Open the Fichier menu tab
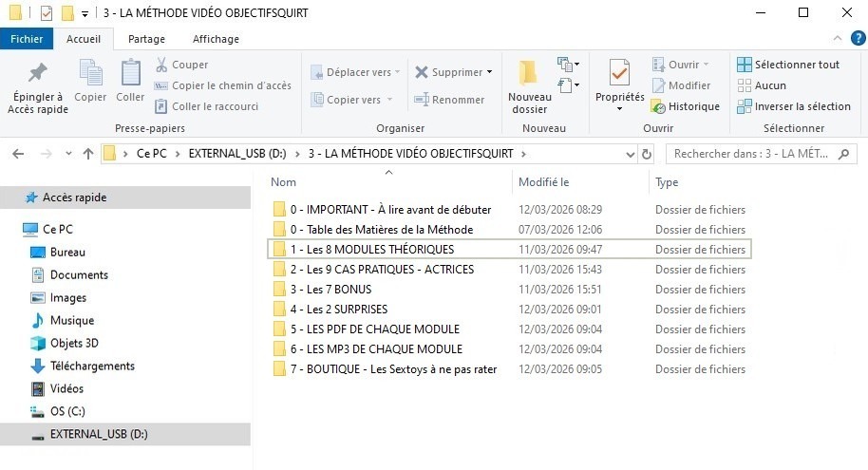This screenshot has width=868, height=470. [27, 39]
